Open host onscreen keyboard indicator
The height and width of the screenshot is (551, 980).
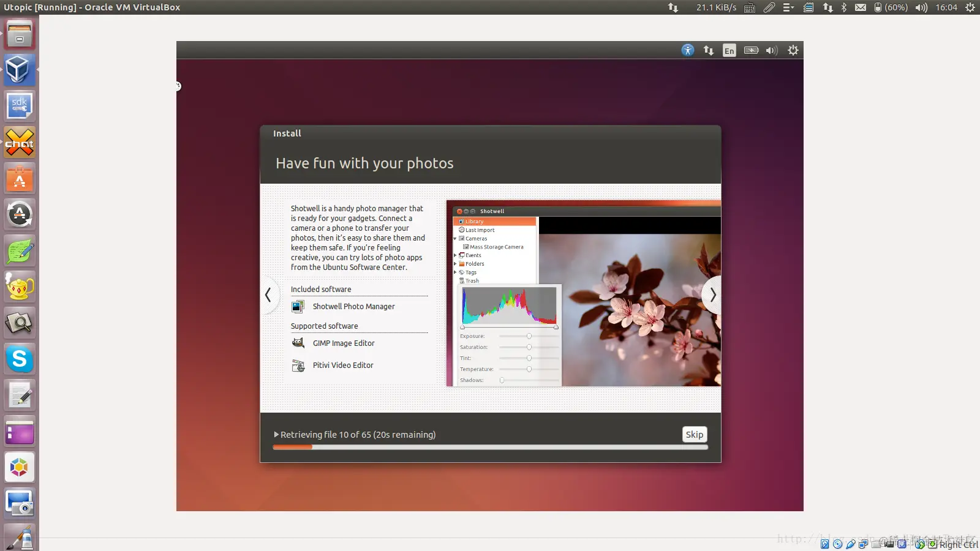(x=750, y=7)
